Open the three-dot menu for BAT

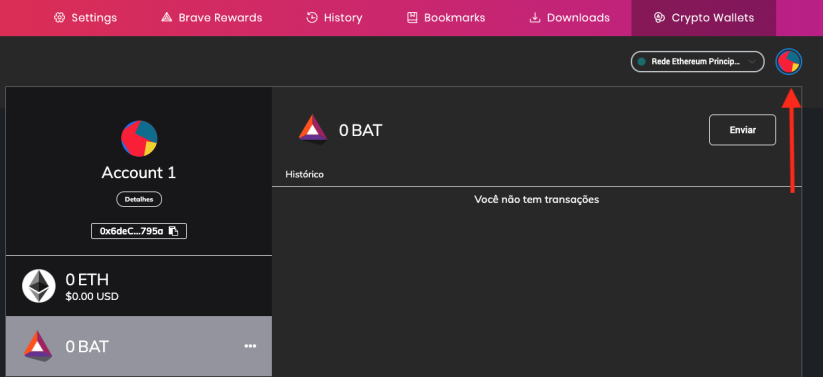tap(250, 346)
